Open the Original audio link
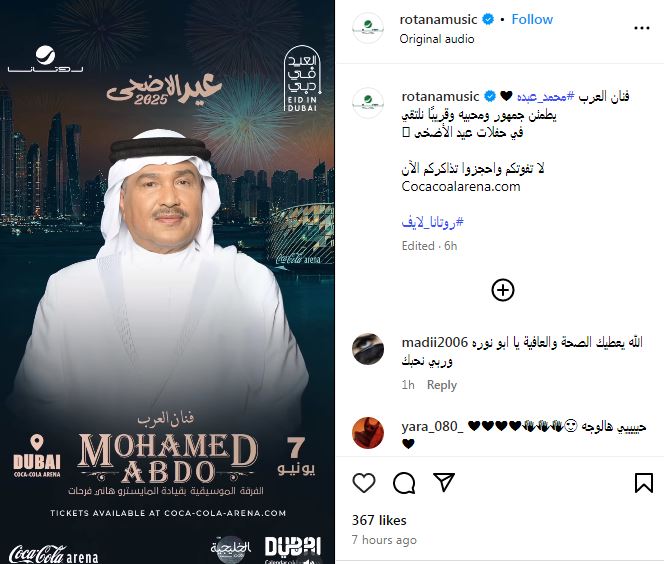This screenshot has height=564, width=664. pyautogui.click(x=437, y=39)
